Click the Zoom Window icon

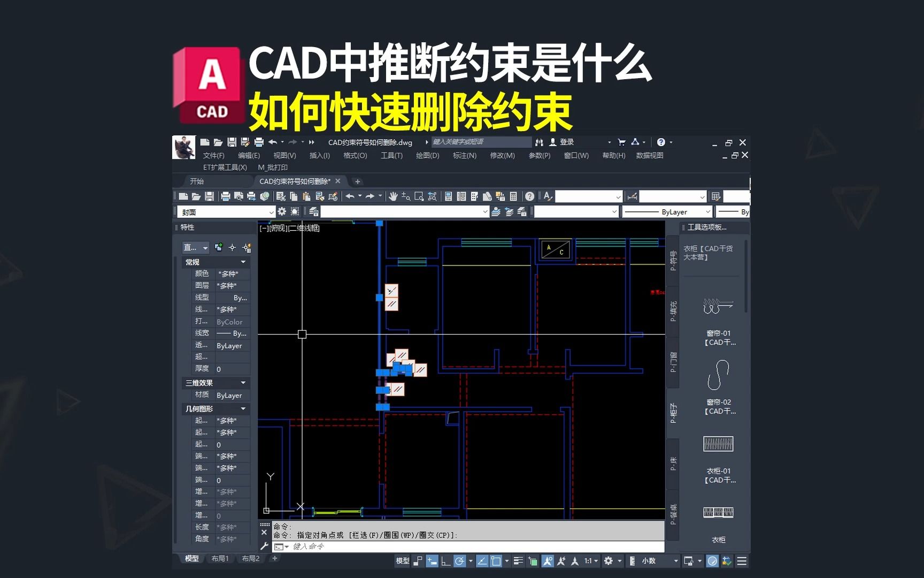[x=419, y=197]
